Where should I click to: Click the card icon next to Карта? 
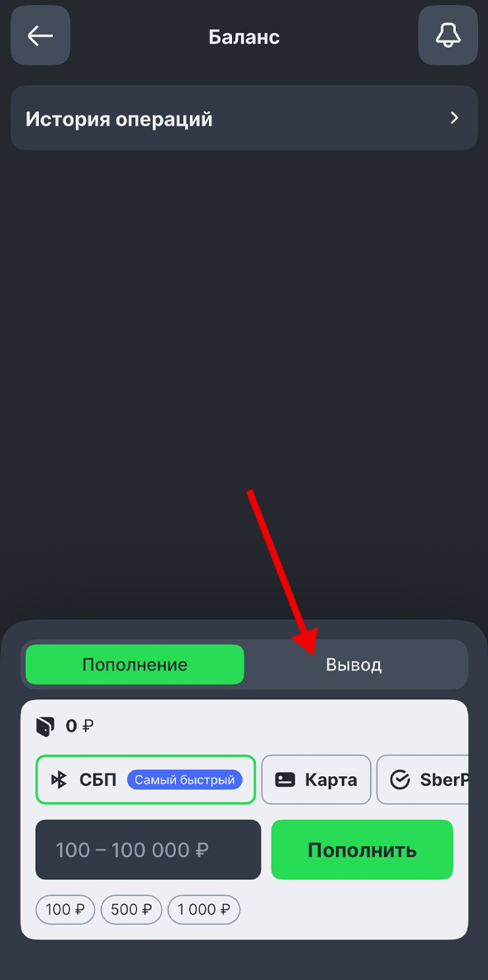coord(285,780)
